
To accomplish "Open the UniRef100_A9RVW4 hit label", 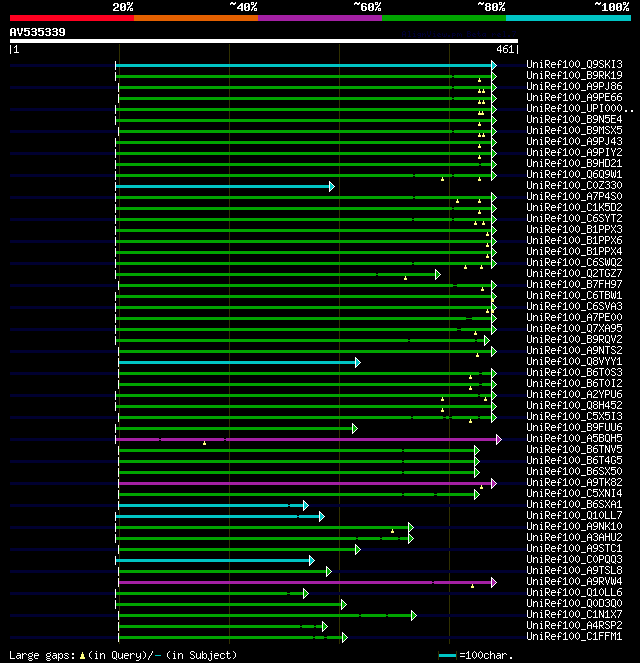I will 574,581.
